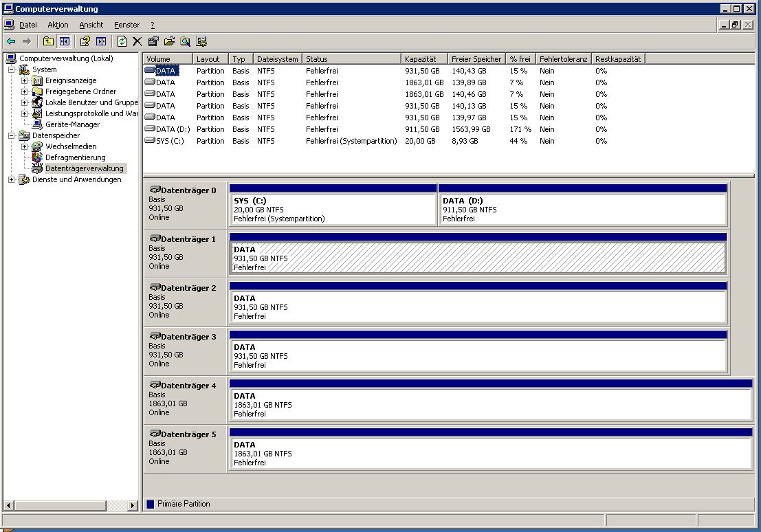Expand Lokale Benutzer und Gruppen node
The width and height of the screenshot is (761, 532).
(x=24, y=102)
